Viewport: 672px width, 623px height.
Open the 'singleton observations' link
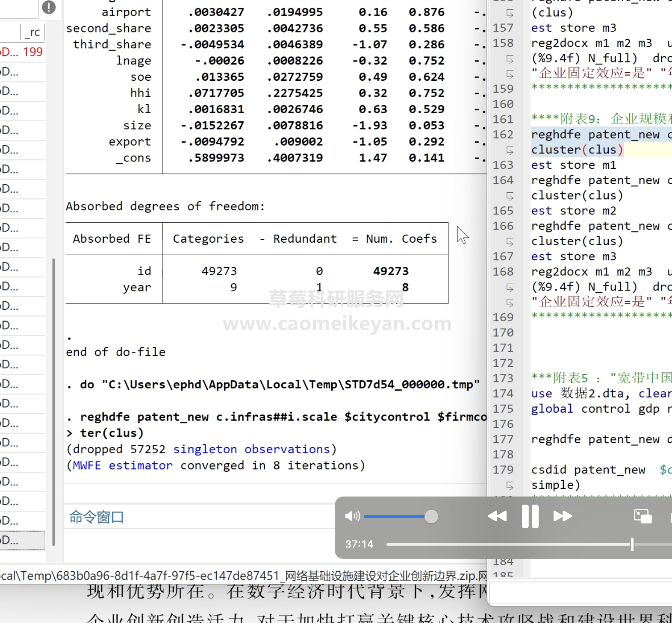251,450
